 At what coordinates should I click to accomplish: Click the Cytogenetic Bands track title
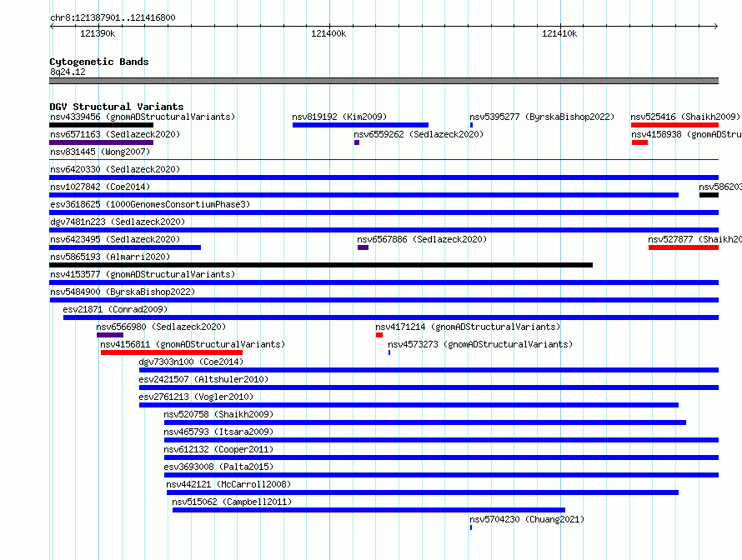pos(99,62)
